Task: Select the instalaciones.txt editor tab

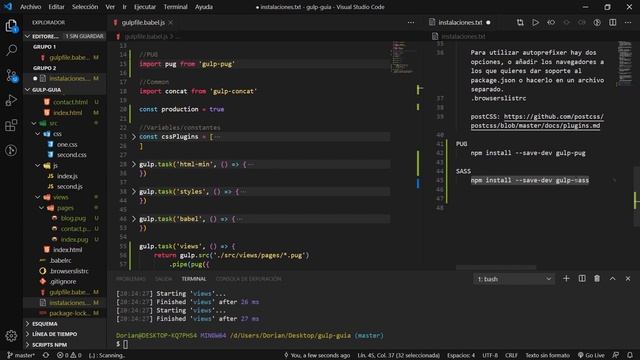Action: [459, 22]
